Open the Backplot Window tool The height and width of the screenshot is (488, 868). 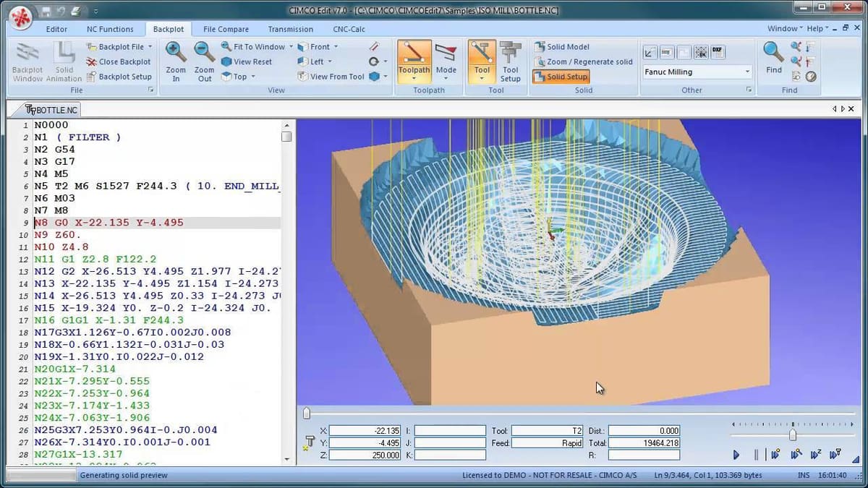27,62
